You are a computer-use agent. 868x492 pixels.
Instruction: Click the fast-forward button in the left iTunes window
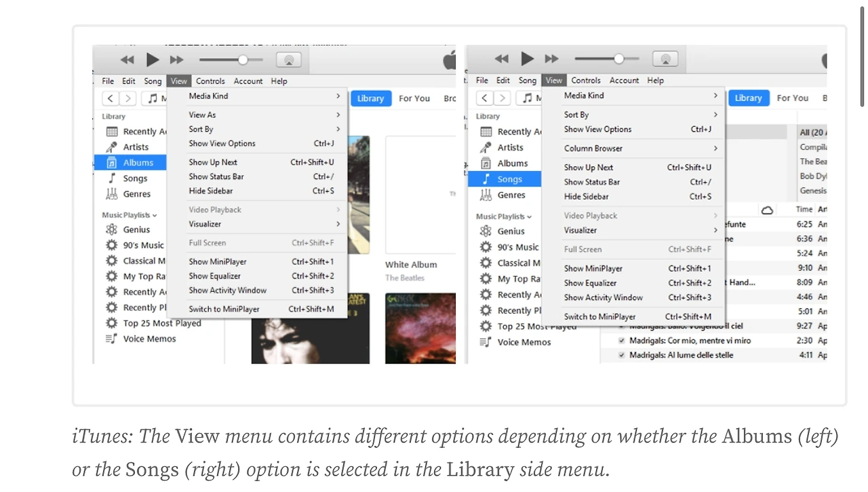coord(177,60)
